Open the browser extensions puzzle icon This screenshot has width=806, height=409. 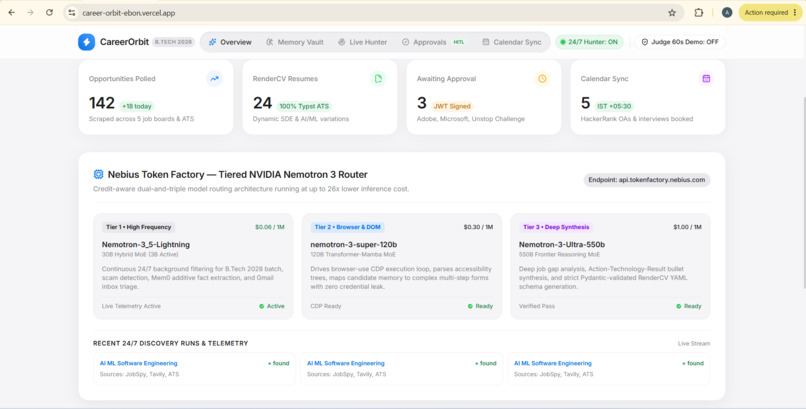point(699,13)
